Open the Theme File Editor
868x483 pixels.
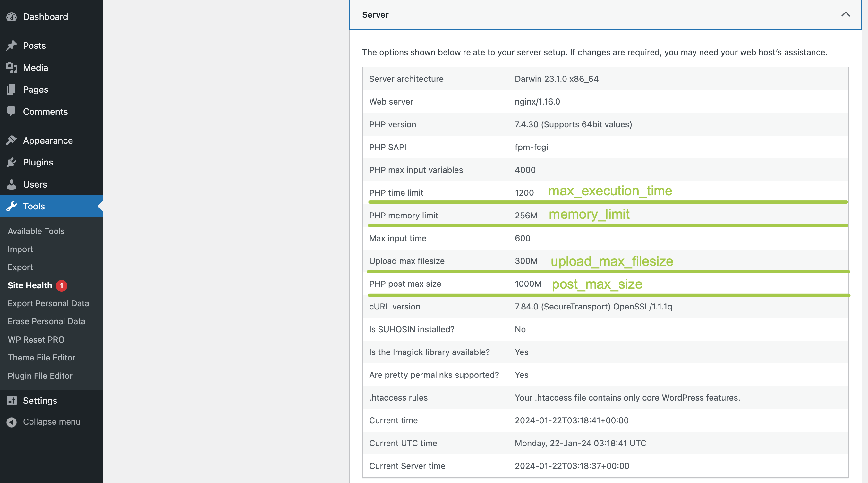pyautogui.click(x=41, y=357)
